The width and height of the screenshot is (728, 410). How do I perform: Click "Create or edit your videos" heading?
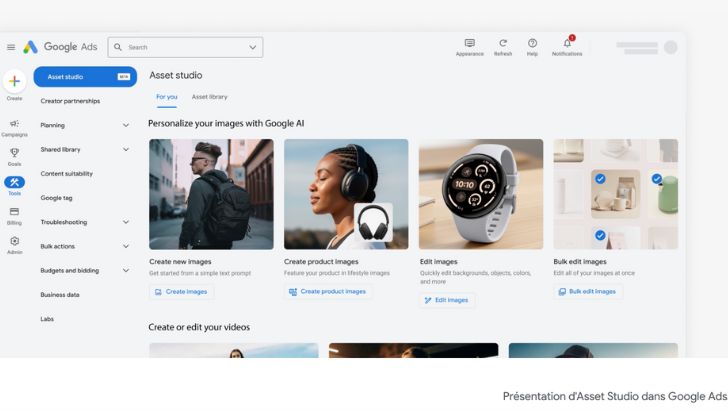coord(199,327)
